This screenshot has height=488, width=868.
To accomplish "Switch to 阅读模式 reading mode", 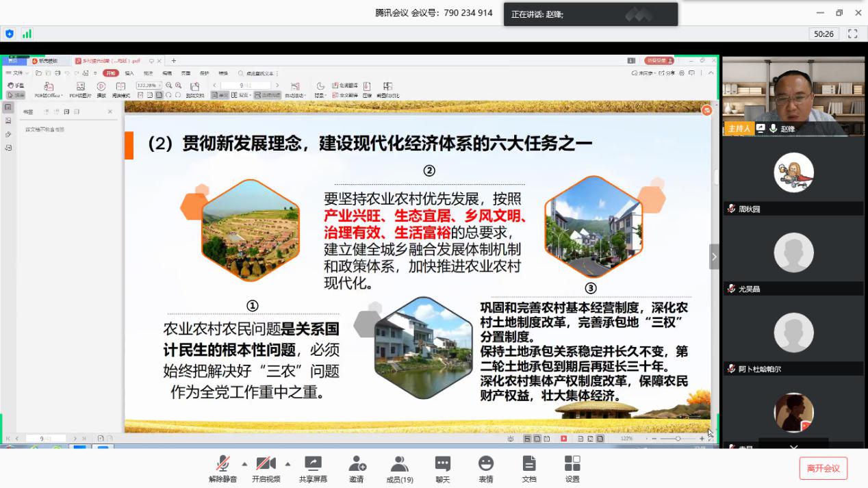I will [120, 90].
